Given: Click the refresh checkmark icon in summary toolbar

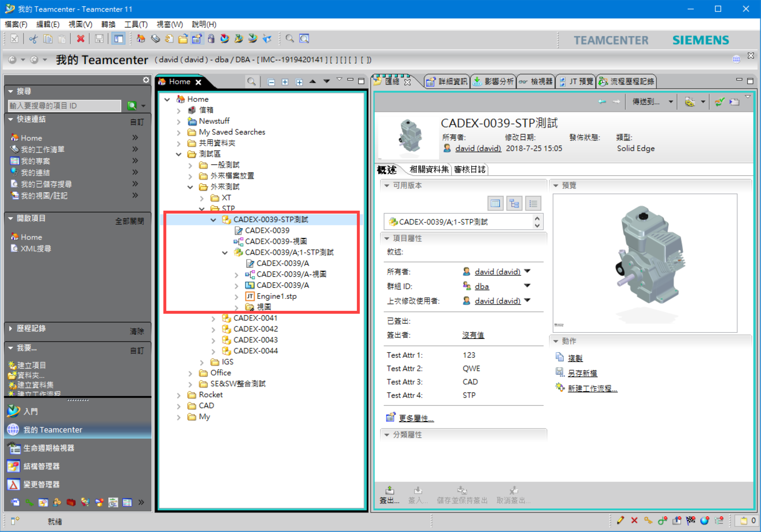Looking at the screenshot, I should tap(720, 102).
